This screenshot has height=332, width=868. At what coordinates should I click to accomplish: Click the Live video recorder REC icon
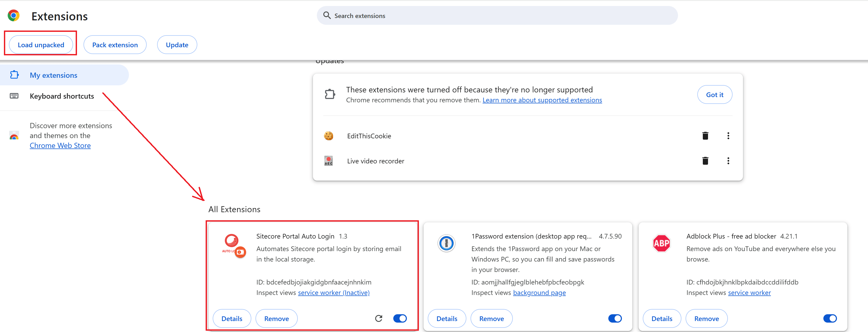329,161
